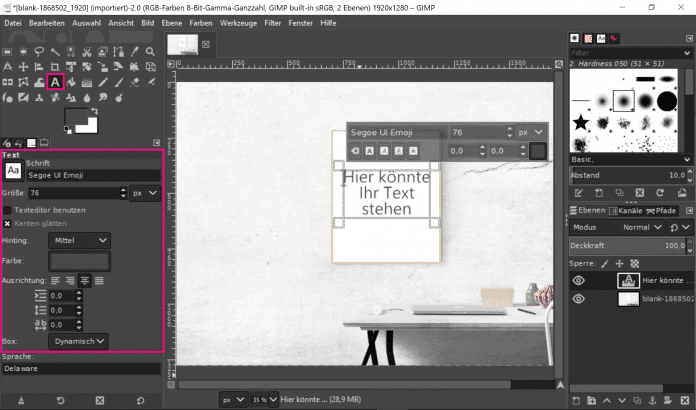Click the left-align text icon
Viewport: 696px width, 410px height.
coord(56,281)
